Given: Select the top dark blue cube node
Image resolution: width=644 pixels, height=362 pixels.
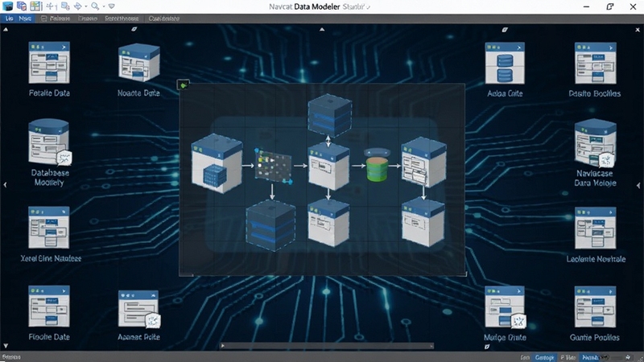Looking at the screenshot, I should pos(330,115).
